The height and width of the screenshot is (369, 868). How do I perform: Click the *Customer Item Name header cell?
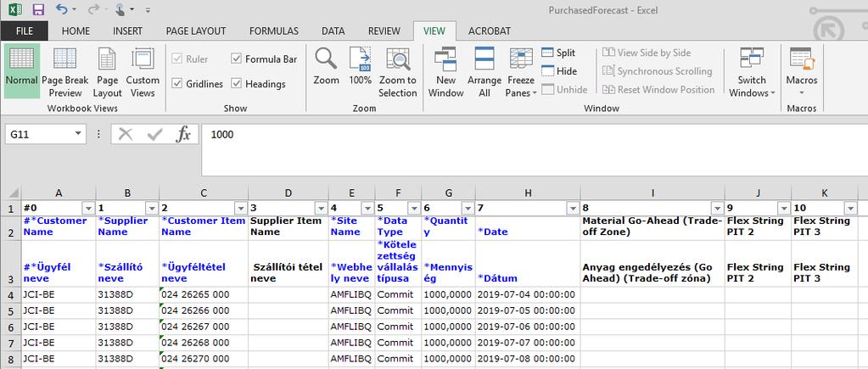click(x=204, y=228)
